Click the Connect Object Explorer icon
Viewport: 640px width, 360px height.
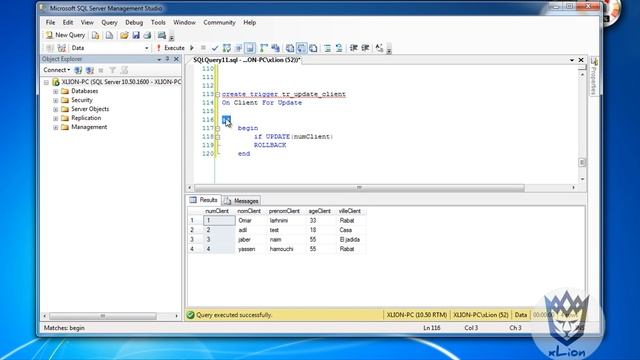point(78,70)
